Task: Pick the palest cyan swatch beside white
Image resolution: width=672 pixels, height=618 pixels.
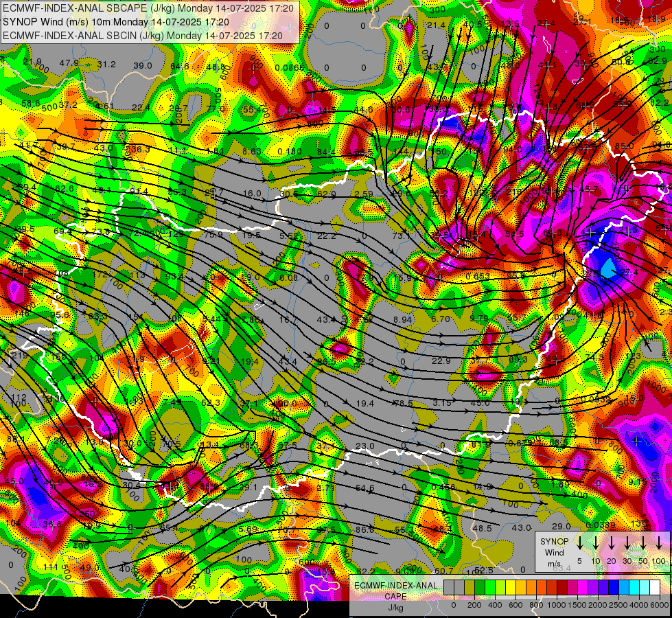Action: [645, 588]
